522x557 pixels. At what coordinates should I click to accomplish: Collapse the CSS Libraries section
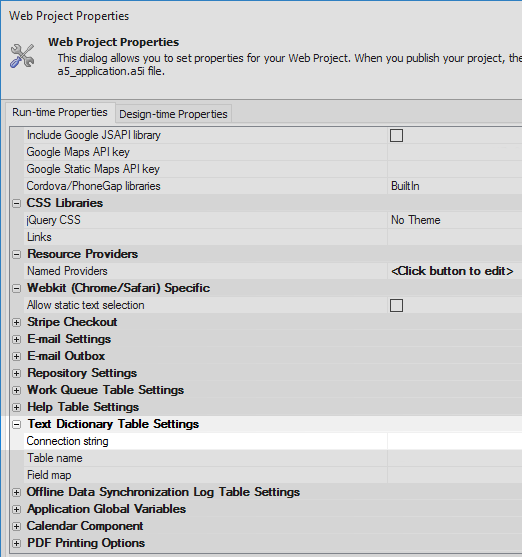click(16, 203)
